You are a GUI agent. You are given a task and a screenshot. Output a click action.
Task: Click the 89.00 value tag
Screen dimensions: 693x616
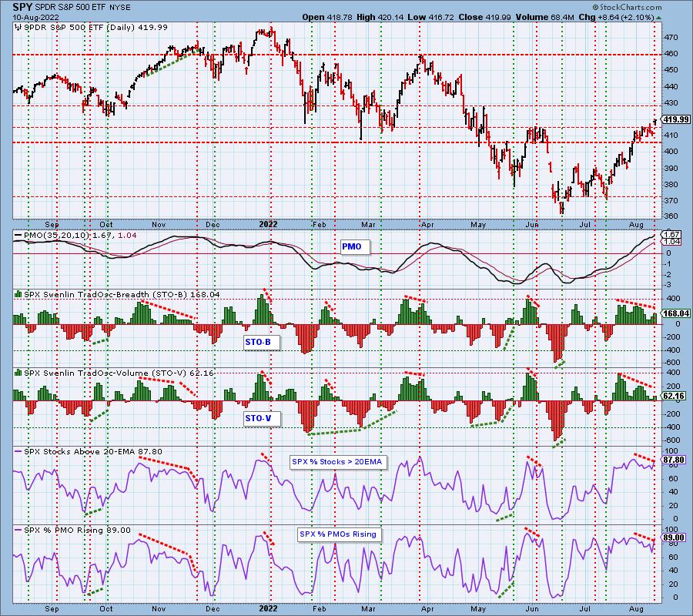click(x=674, y=537)
